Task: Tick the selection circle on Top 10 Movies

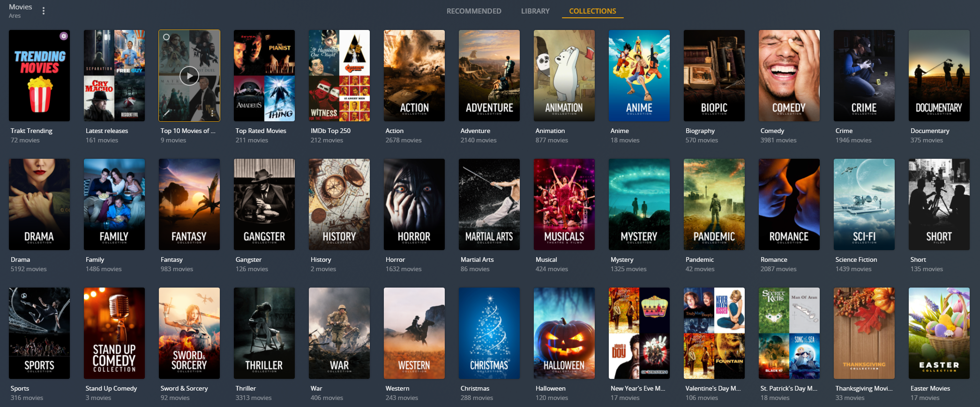Action: [x=166, y=37]
